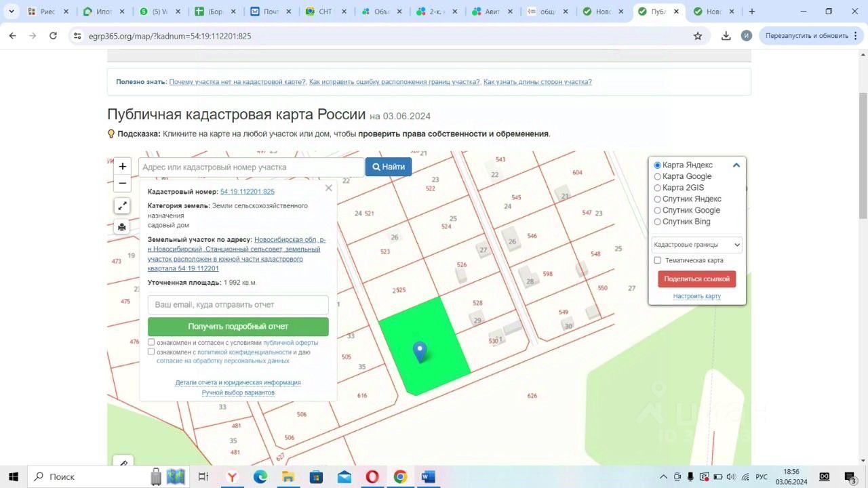The image size is (868, 488).
Task: Switch to the Риес browser tab
Action: [x=49, y=12]
